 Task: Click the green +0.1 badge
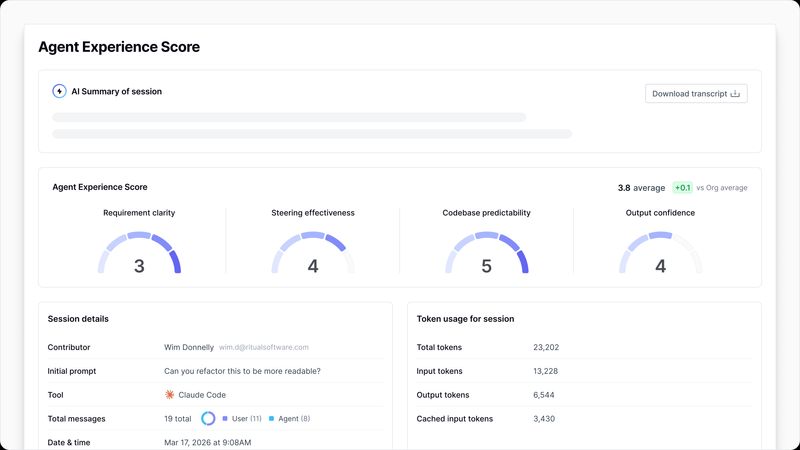point(683,187)
